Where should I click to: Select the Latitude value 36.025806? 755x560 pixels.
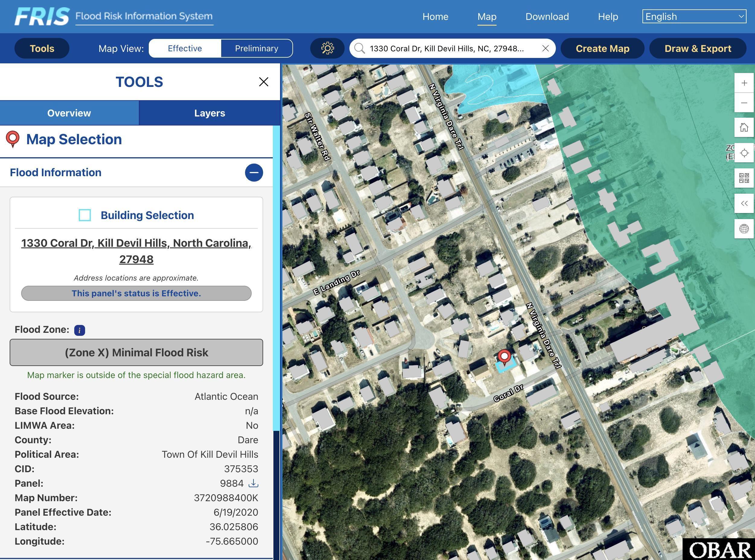(234, 527)
